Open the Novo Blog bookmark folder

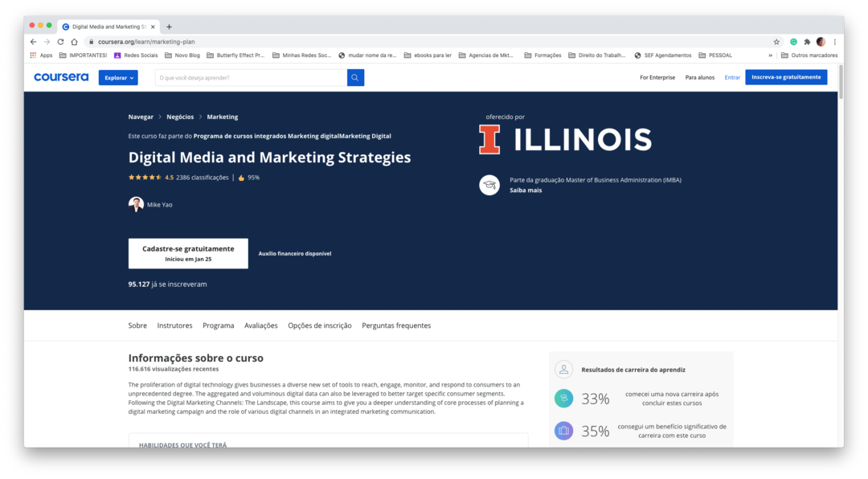pos(182,55)
